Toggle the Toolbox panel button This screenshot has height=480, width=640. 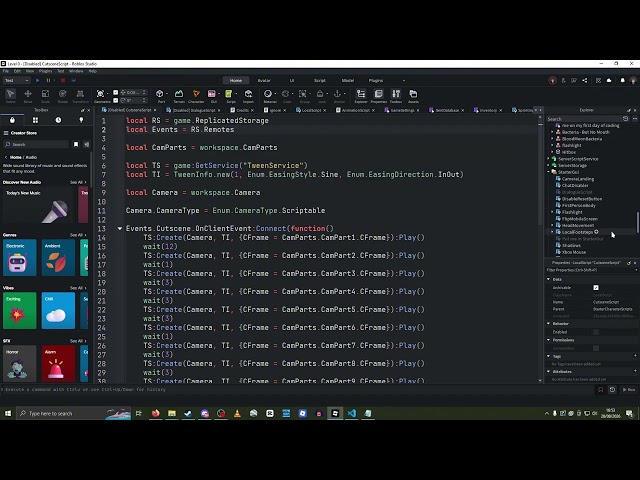tap(396, 96)
